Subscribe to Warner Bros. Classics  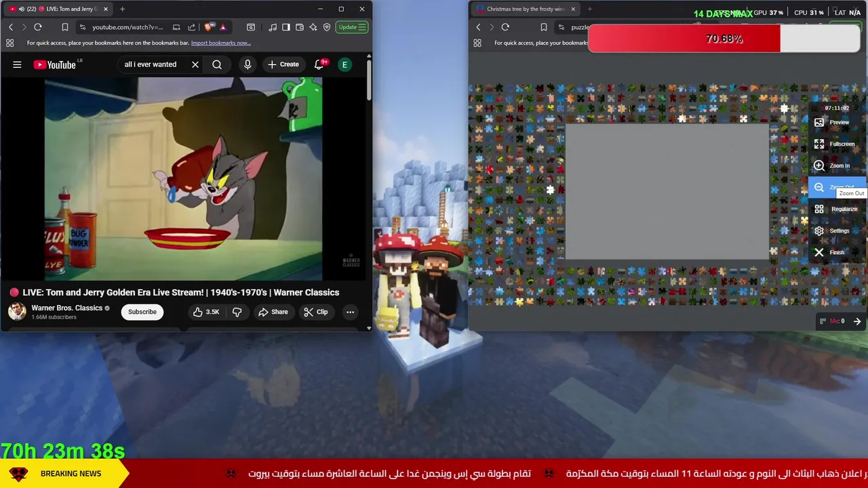142,312
